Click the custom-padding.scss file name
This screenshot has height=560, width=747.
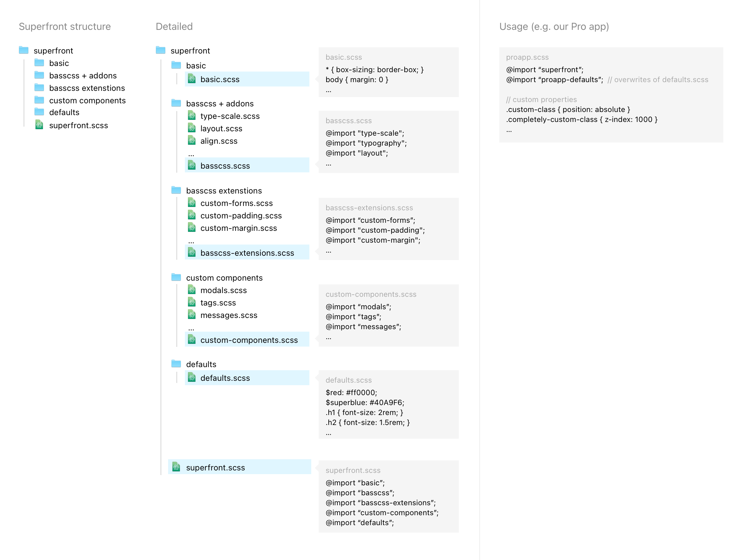(241, 216)
